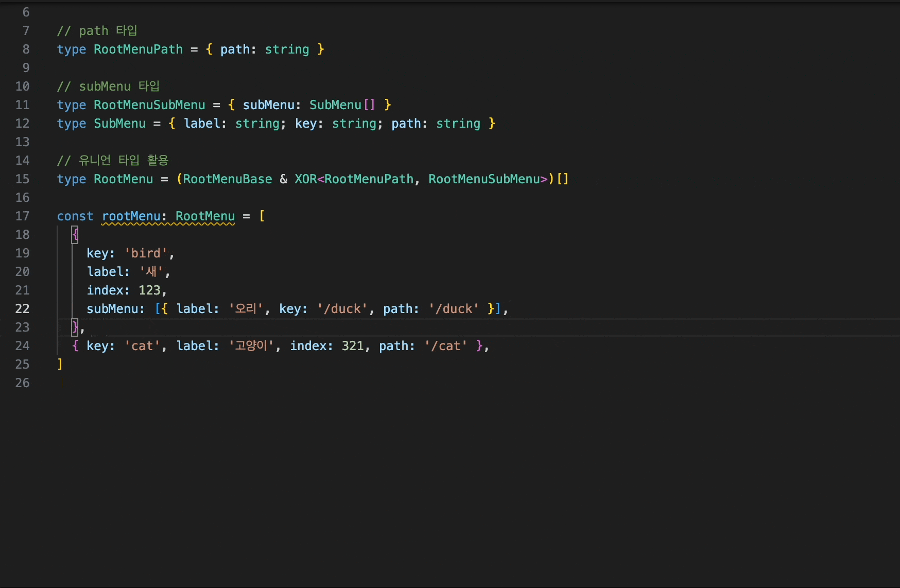Click the closing square bracket on line 25
Screen dimensions: 900x588
coord(60,365)
